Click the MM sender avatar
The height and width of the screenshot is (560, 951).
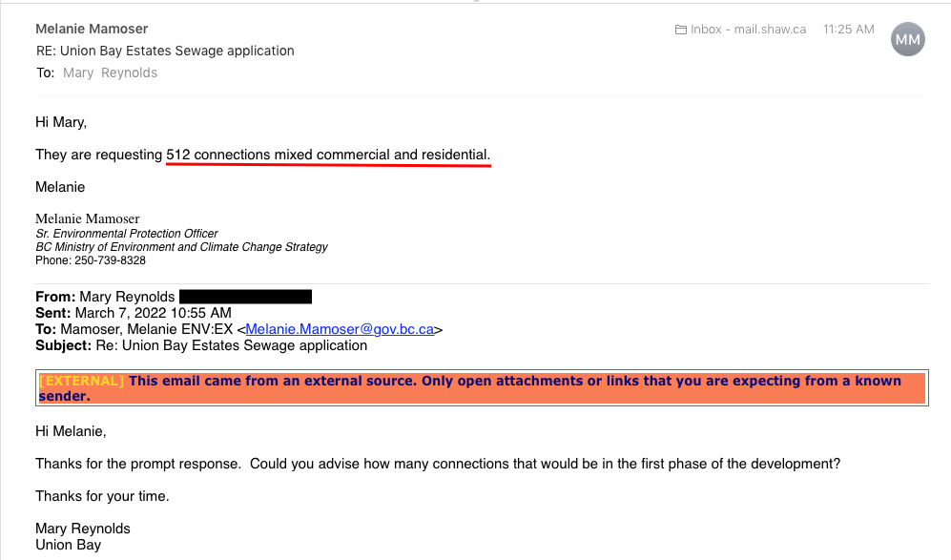(907, 39)
